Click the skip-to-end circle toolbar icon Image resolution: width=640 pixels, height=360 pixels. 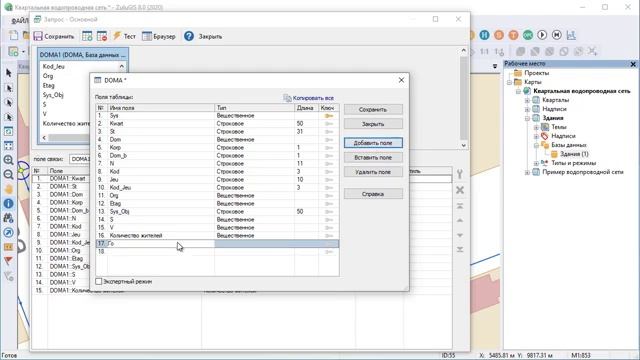(557, 35)
